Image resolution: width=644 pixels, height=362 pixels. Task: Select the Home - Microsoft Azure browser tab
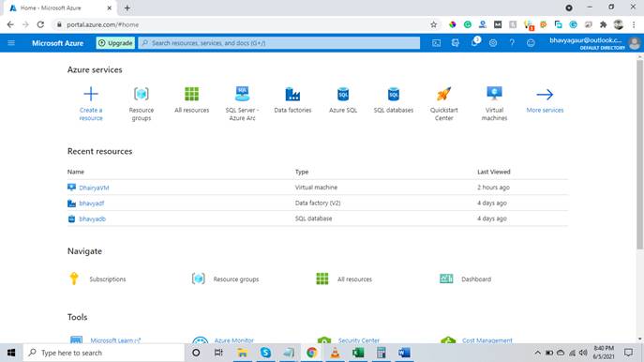click(x=61, y=8)
